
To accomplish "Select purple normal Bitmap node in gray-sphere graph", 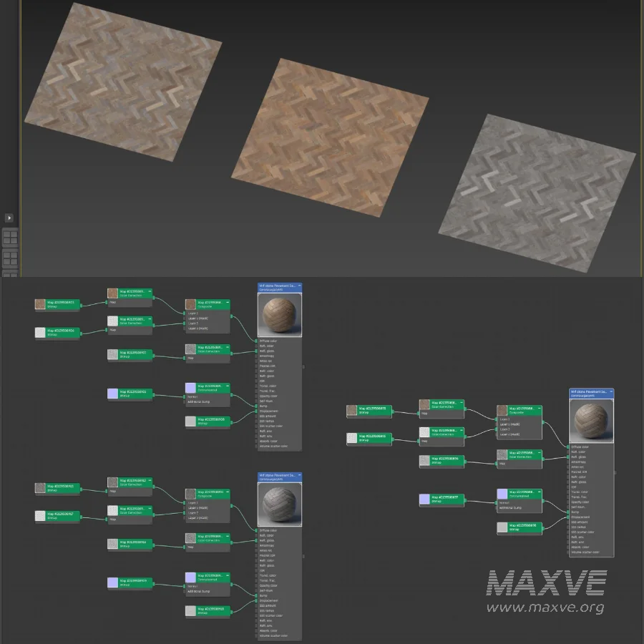I will coord(130,582).
